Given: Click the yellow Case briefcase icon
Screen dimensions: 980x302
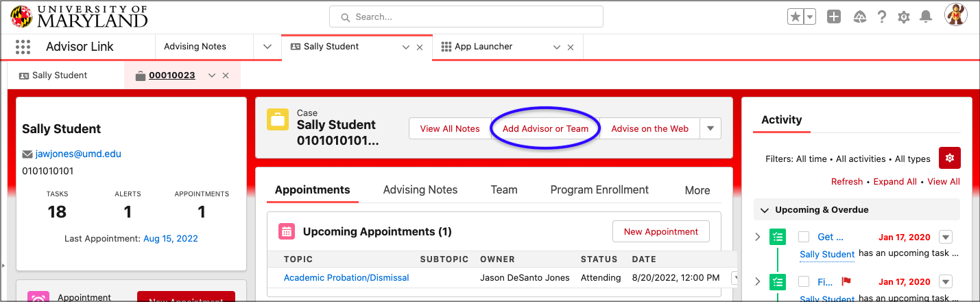Looking at the screenshot, I should pyautogui.click(x=278, y=121).
